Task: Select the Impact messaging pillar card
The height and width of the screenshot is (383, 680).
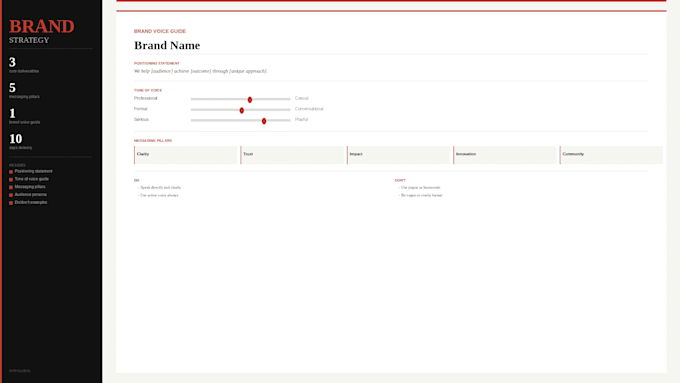Action: [399, 155]
